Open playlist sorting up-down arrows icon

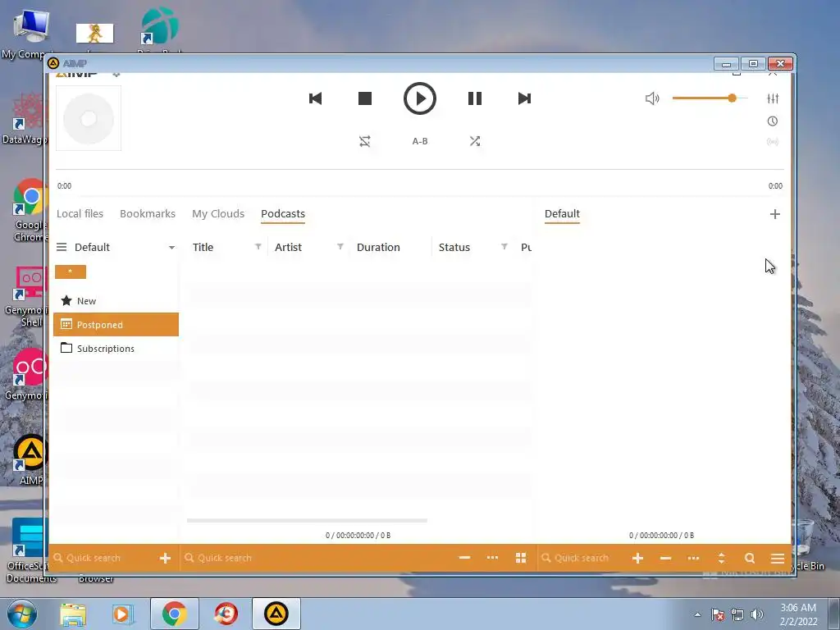pos(722,558)
